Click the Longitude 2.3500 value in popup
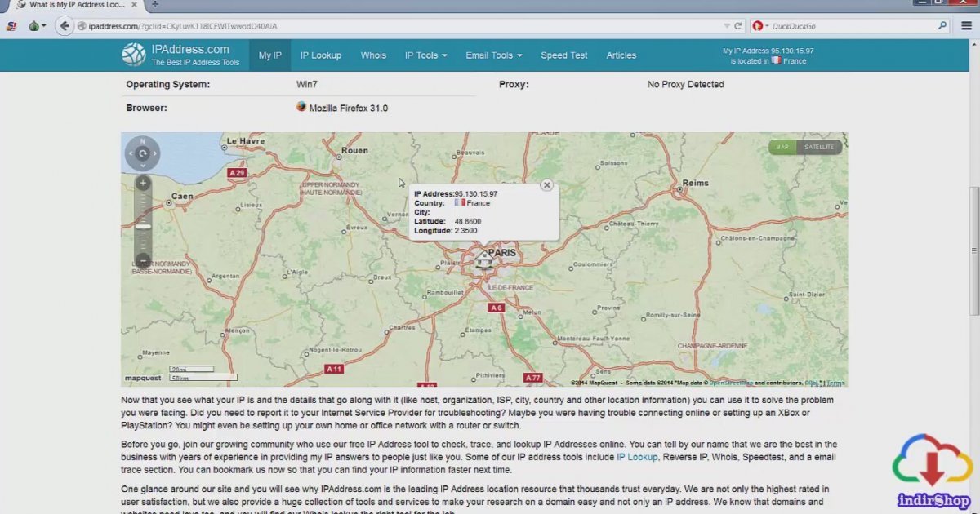Screen dimensions: 980x514 466,231
